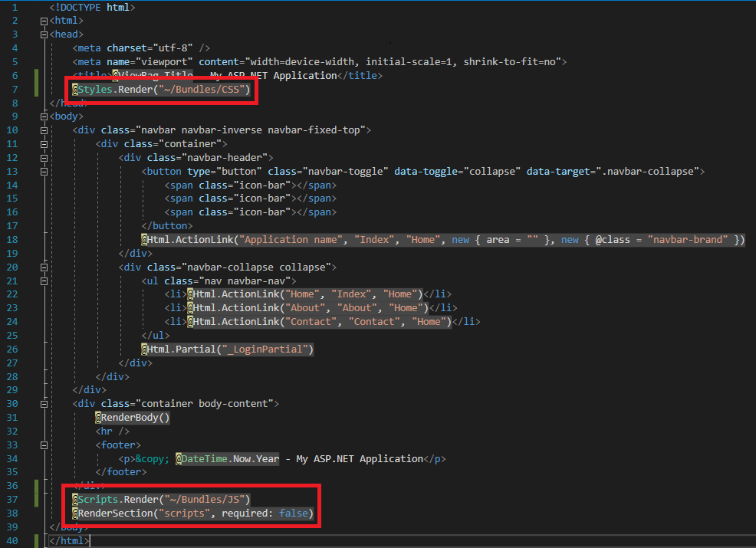Collapse the navbar-header fold on line 12
The width and height of the screenshot is (756, 548).
click(44, 157)
